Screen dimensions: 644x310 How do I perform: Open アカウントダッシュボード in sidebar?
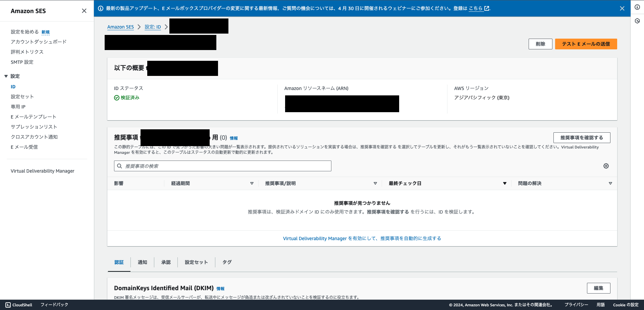coord(39,42)
